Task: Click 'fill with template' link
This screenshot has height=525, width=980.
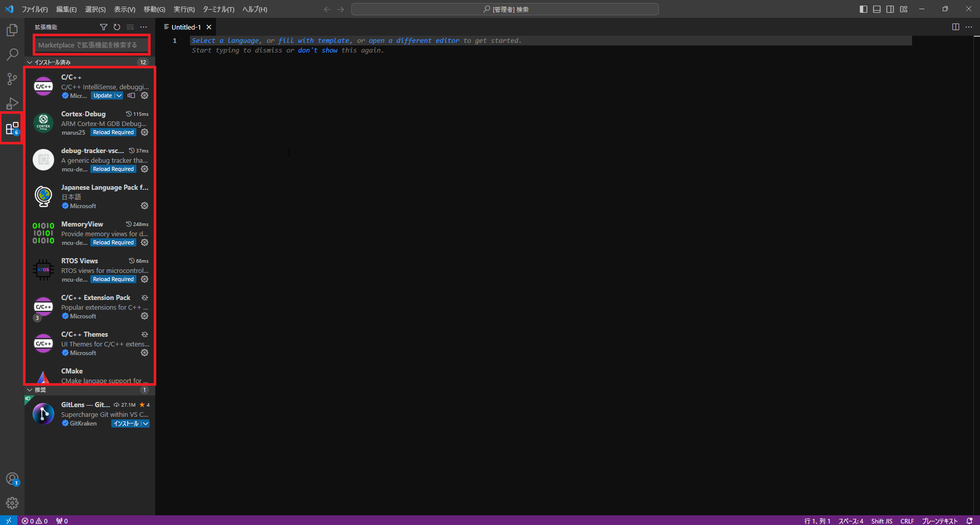Action: coord(314,41)
